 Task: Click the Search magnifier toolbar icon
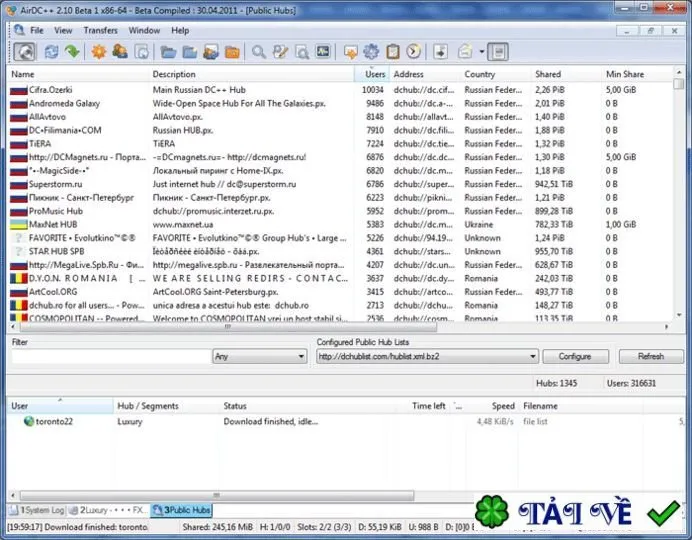[x=259, y=52]
